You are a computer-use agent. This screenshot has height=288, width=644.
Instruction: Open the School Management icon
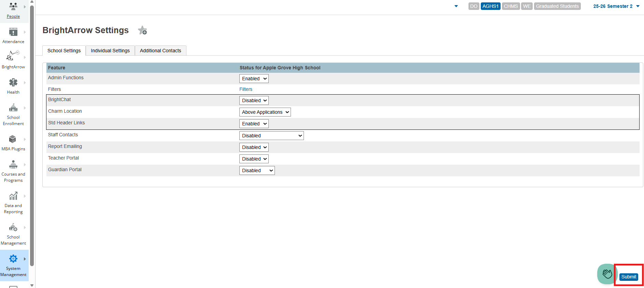(13, 227)
